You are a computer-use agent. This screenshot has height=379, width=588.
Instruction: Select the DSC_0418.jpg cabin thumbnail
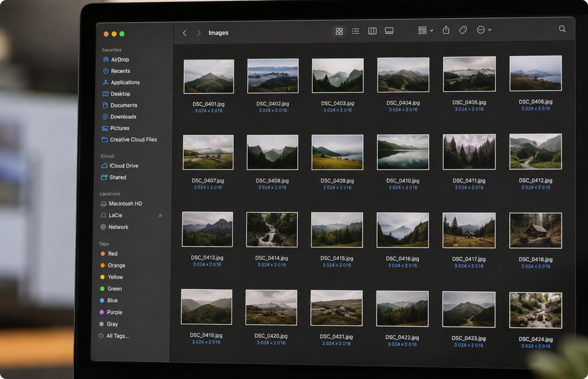pos(535,231)
